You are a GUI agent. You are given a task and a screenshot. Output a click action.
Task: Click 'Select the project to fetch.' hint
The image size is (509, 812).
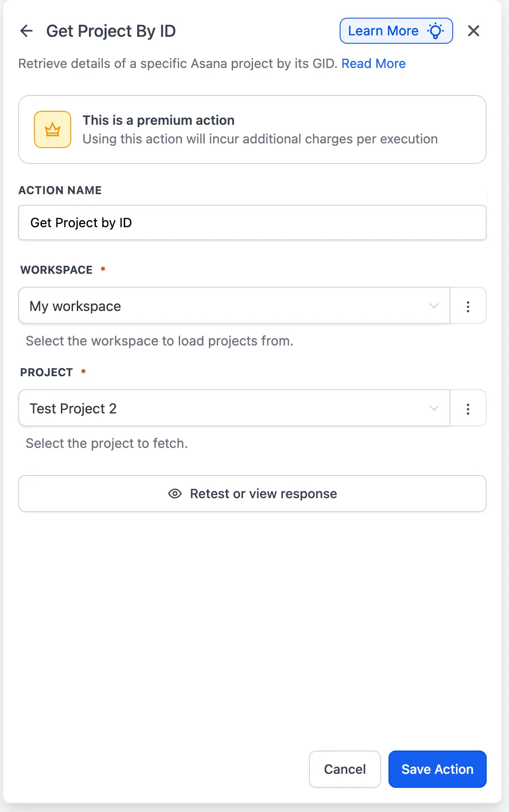[107, 443]
